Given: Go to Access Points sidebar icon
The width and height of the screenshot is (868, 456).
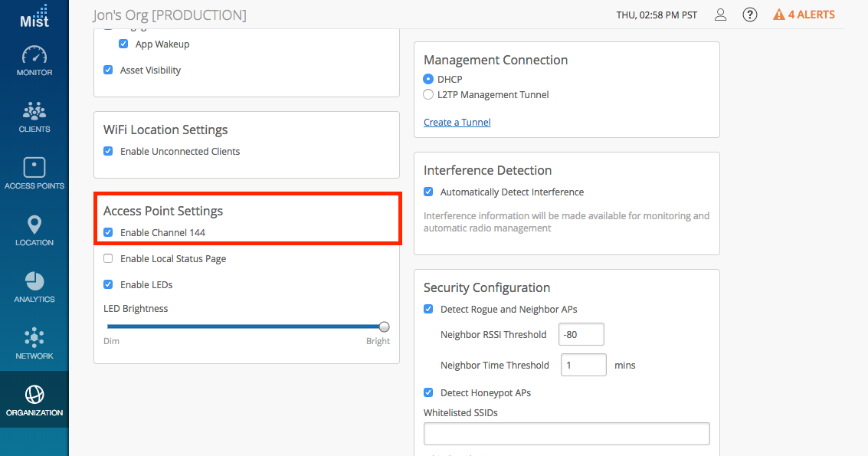Looking at the screenshot, I should click(34, 167).
